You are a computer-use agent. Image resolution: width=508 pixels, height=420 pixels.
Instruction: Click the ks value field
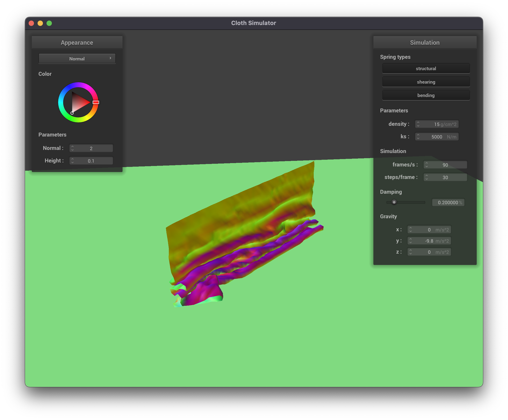pos(437,137)
